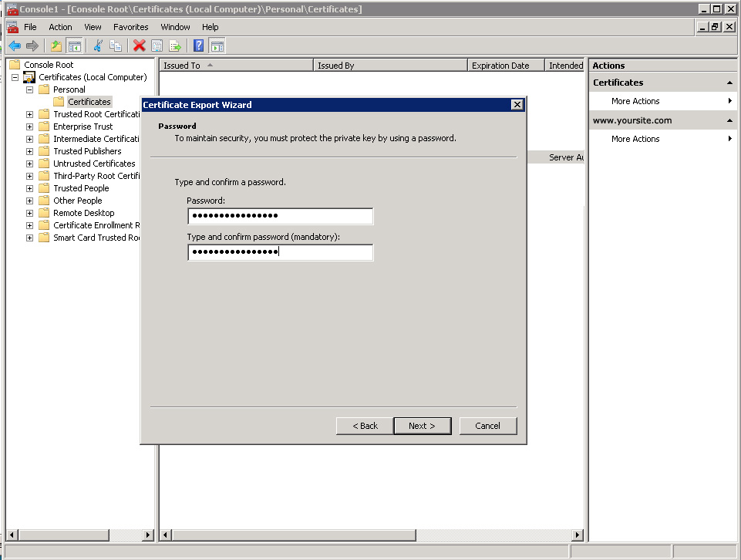Toggle Show/Hide Action Pane toolbar icon

[217, 46]
